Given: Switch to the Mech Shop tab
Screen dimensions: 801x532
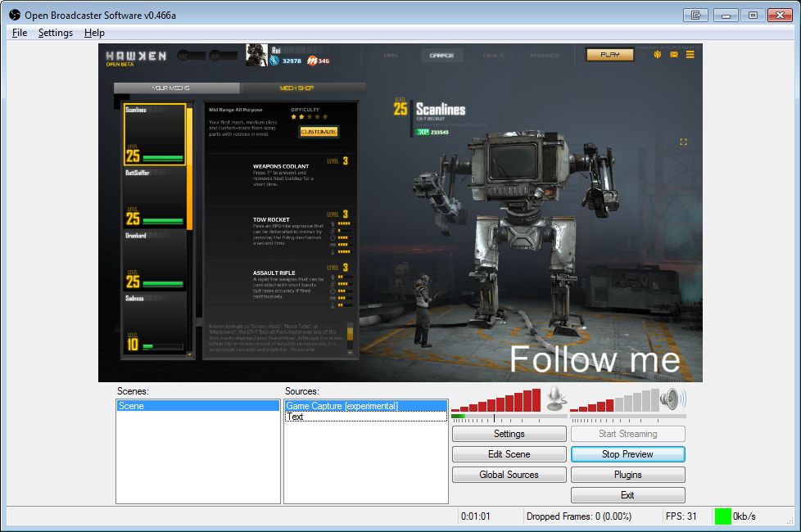Looking at the screenshot, I should pos(296,88).
